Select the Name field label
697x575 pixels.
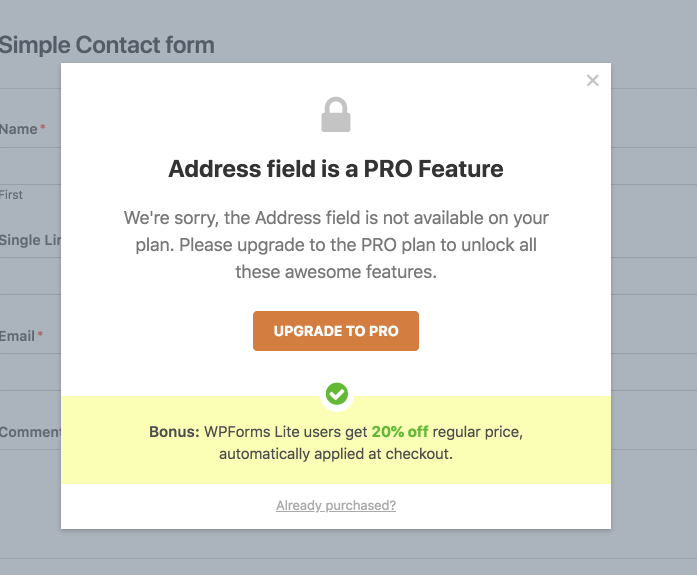point(18,129)
